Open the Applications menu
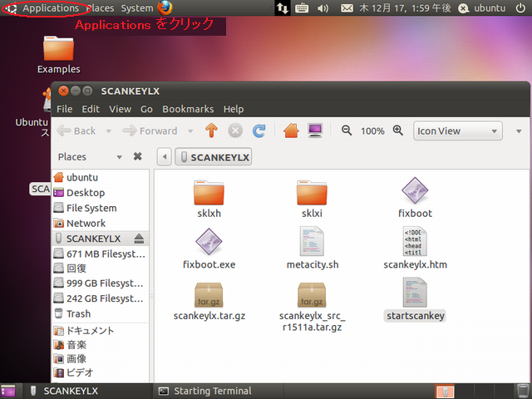Screen dimensions: 532x399 [51, 7]
